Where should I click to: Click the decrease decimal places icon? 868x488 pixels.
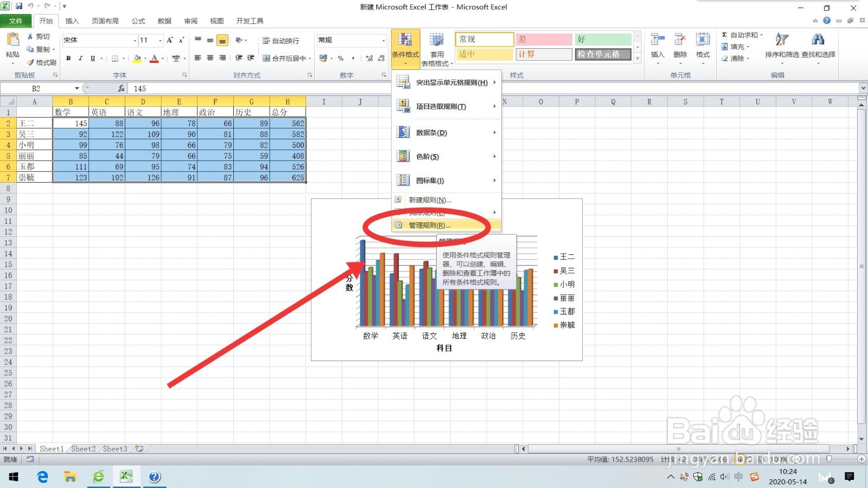tap(381, 58)
